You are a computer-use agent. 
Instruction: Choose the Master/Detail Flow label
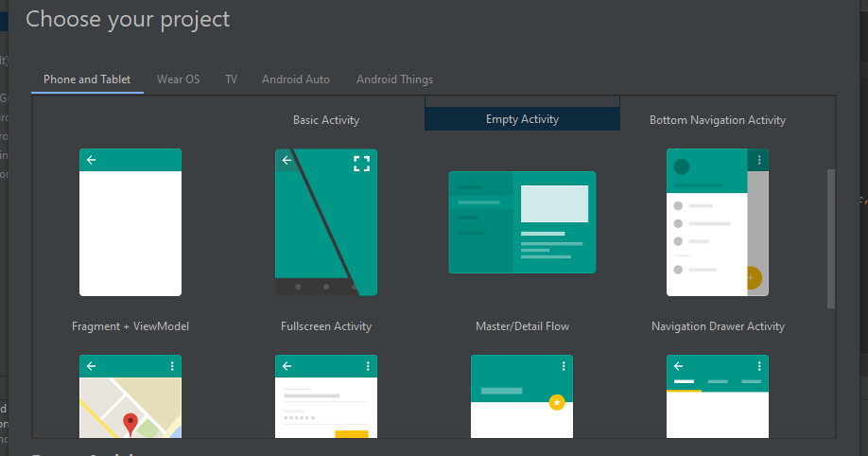coord(522,326)
